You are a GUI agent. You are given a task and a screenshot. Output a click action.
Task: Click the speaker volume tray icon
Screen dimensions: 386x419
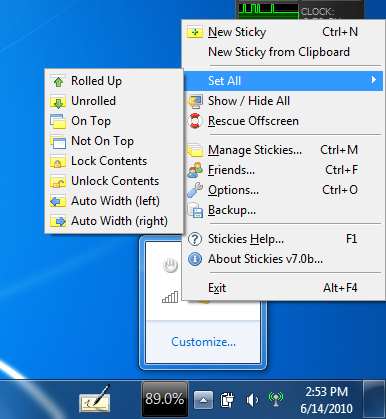pos(252,399)
